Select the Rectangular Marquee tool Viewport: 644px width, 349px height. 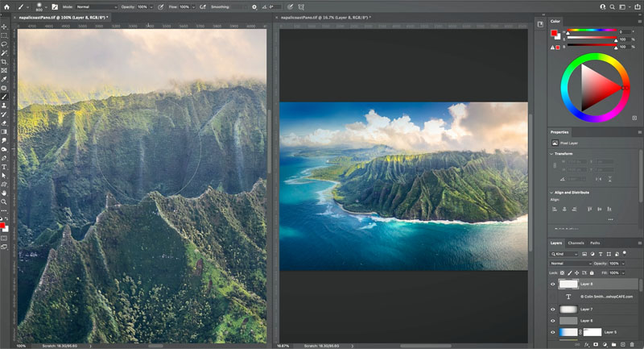4,35
